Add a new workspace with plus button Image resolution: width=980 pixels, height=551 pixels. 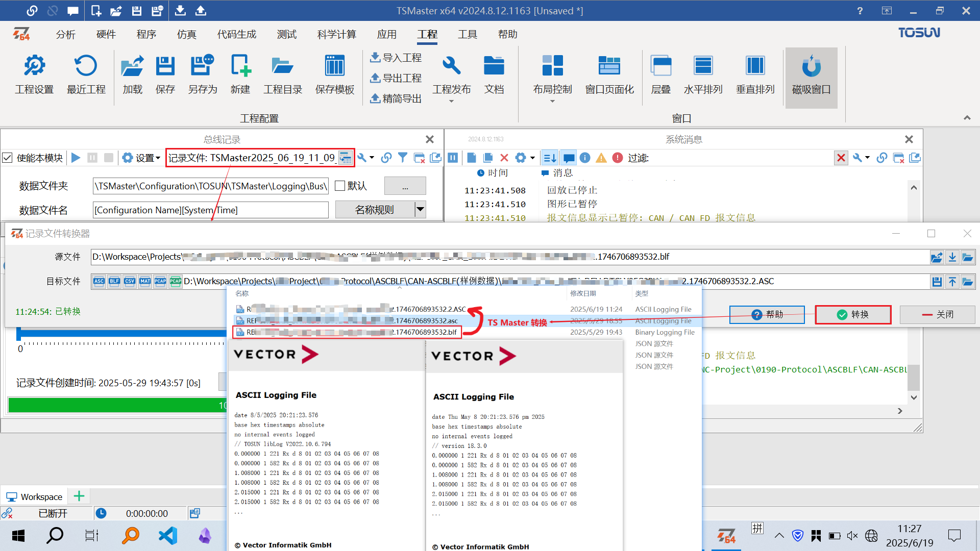[79, 496]
